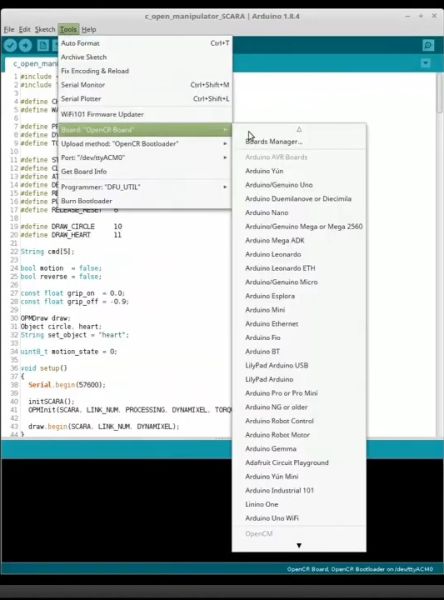
Task: Click the Upload arrow toolbar icon
Action: tap(25, 46)
